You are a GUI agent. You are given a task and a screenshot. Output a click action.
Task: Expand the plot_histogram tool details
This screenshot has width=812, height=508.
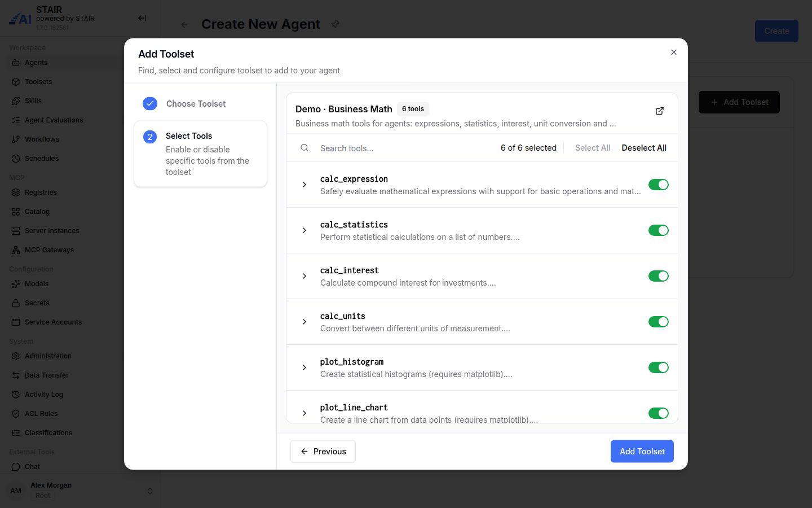click(x=304, y=367)
